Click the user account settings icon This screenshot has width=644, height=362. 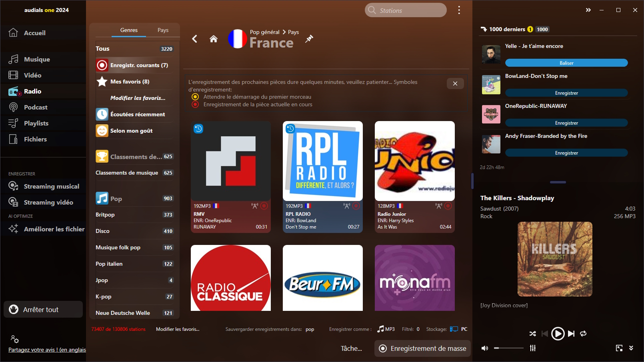pyautogui.click(x=15, y=339)
